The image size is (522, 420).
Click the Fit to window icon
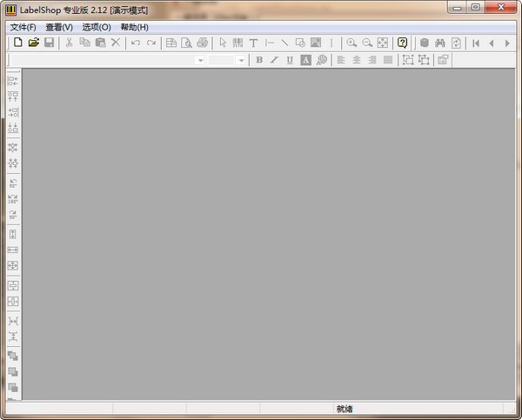pos(383,43)
